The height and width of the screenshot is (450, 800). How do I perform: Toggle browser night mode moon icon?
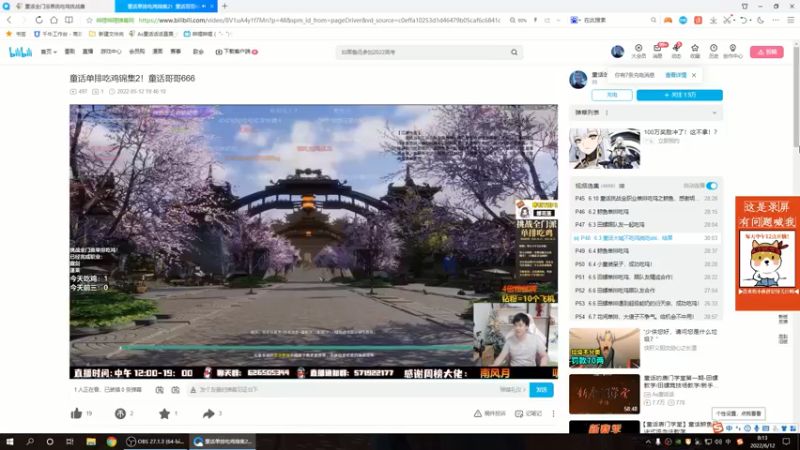[761, 20]
